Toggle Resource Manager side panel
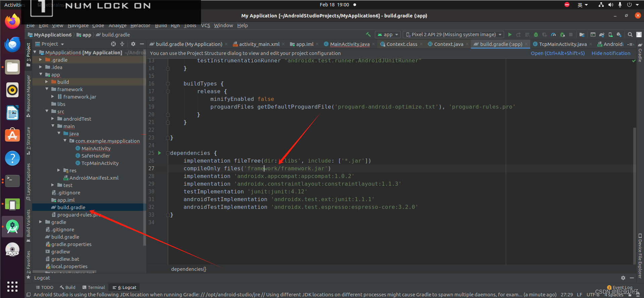The height and width of the screenshot is (298, 644). [x=29, y=96]
